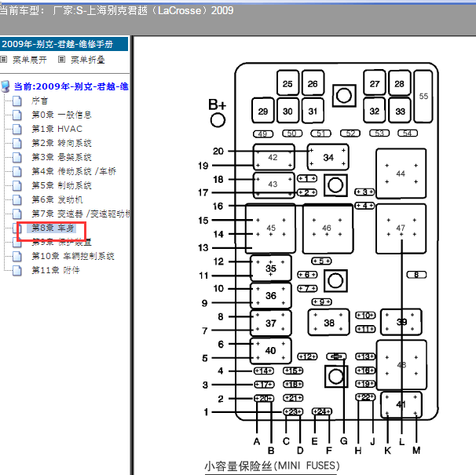This screenshot has height=475, width=476.
Task: Open the 序言 preface entry
Action: [40, 100]
